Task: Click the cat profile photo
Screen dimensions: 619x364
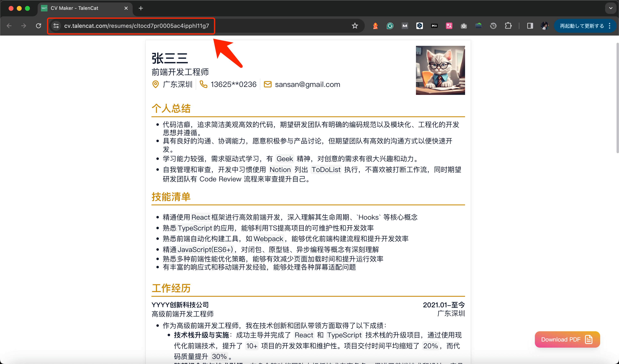Action: [440, 70]
